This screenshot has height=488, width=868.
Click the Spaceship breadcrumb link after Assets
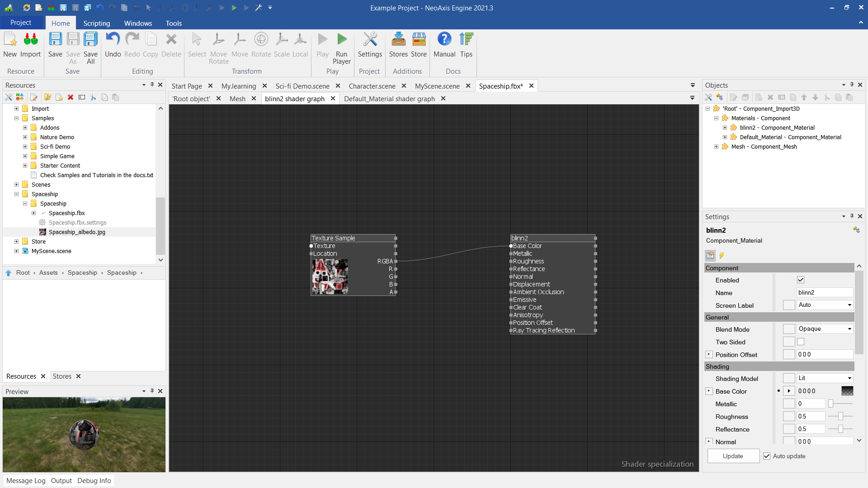[x=82, y=272]
